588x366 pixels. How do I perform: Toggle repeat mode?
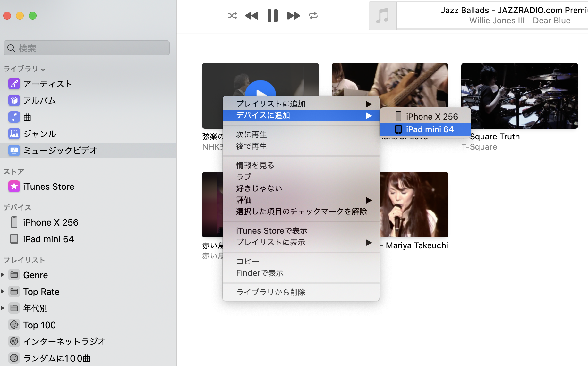pyautogui.click(x=313, y=16)
